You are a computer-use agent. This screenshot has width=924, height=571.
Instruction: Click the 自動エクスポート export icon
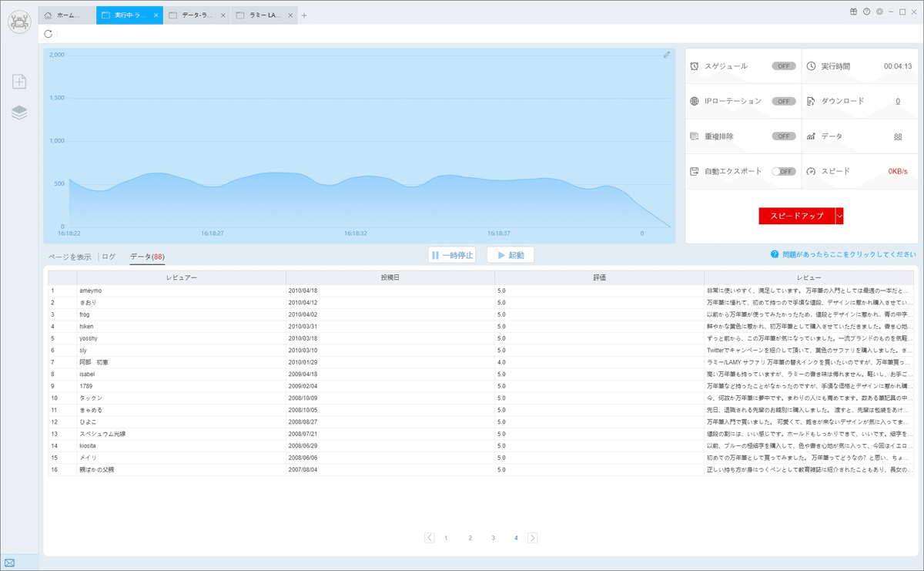(x=695, y=171)
